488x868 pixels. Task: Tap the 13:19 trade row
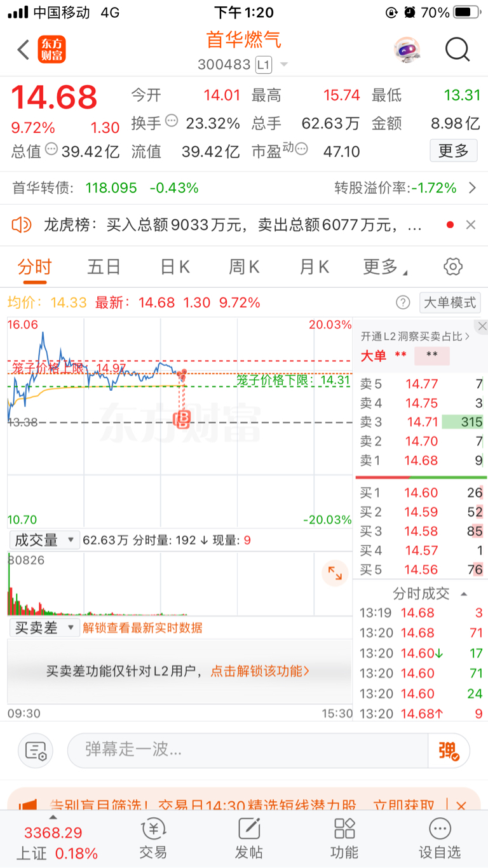(421, 613)
